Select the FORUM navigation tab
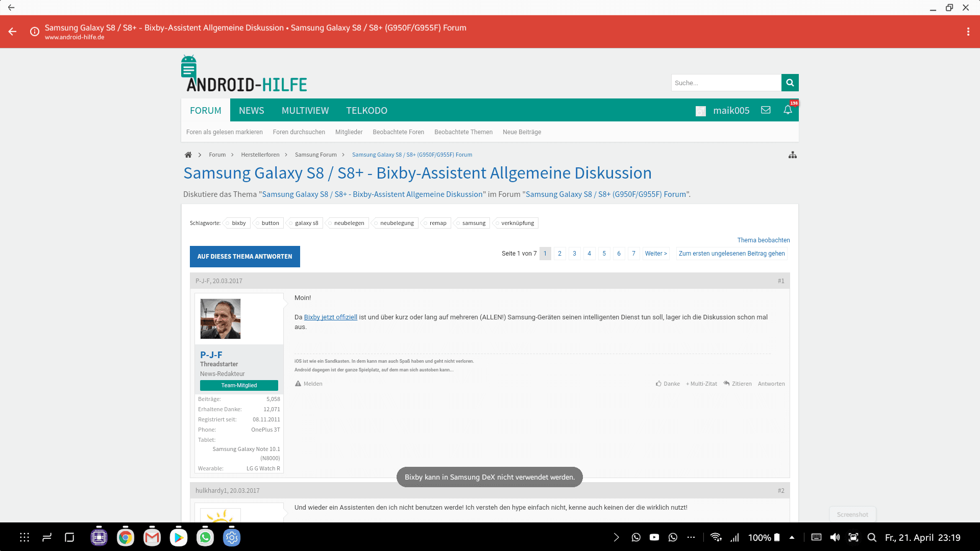Screen dimensions: 980x551 click(206, 110)
